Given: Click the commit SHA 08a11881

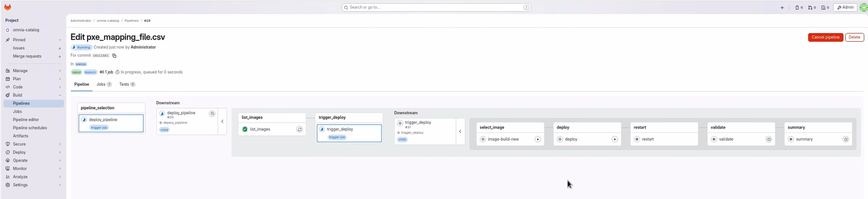Looking at the screenshot, I should (x=101, y=56).
